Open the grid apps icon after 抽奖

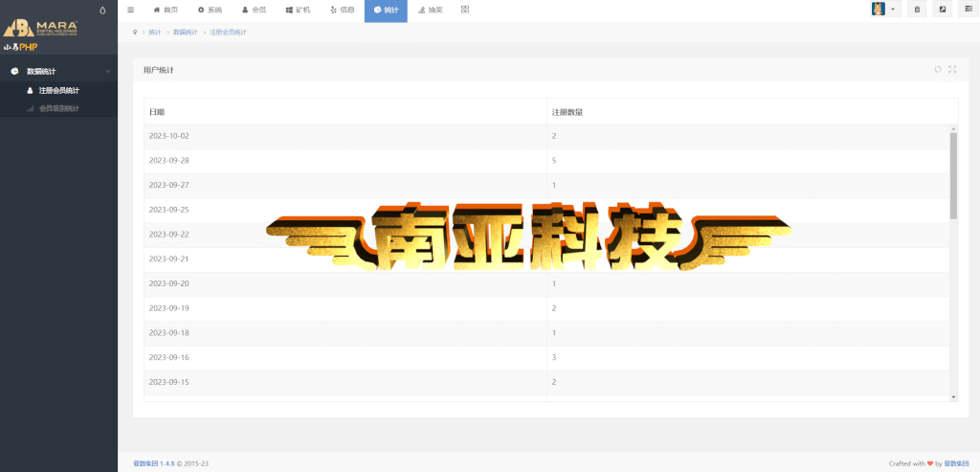(465, 10)
